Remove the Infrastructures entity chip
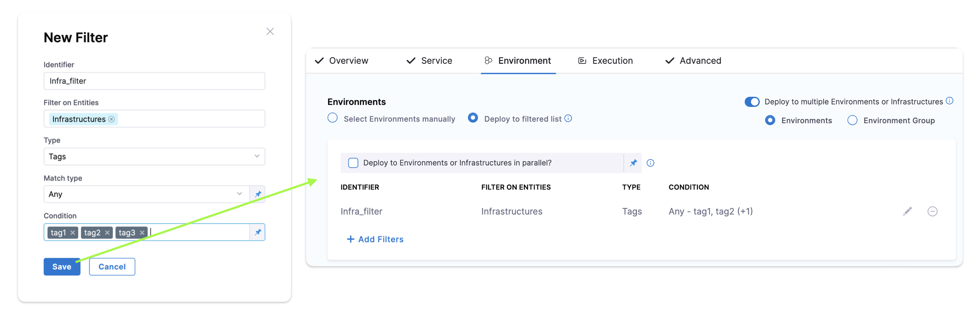 pyautogui.click(x=111, y=119)
